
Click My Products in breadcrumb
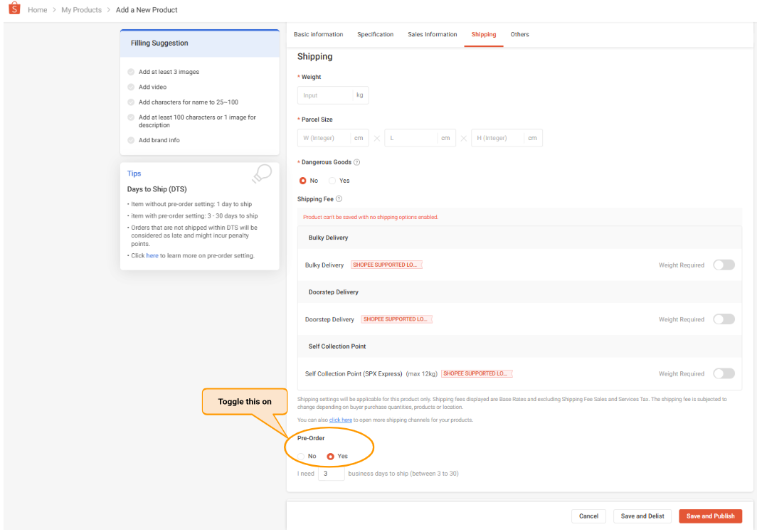coord(81,10)
